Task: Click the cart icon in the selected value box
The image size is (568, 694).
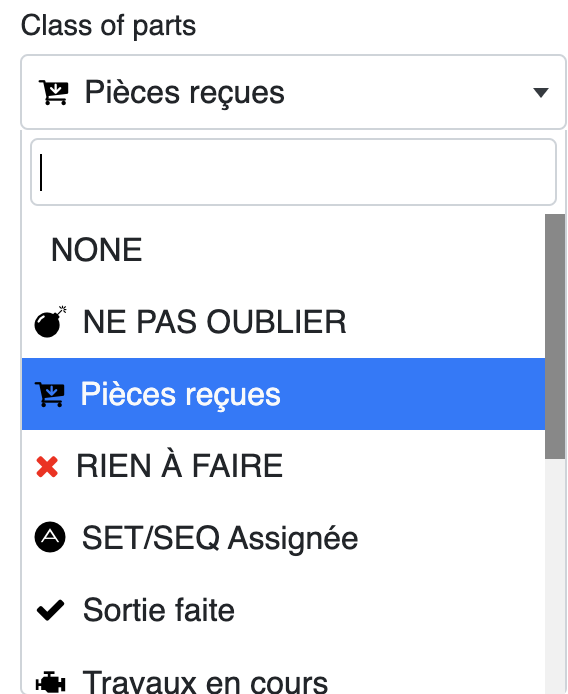Action: (x=54, y=92)
